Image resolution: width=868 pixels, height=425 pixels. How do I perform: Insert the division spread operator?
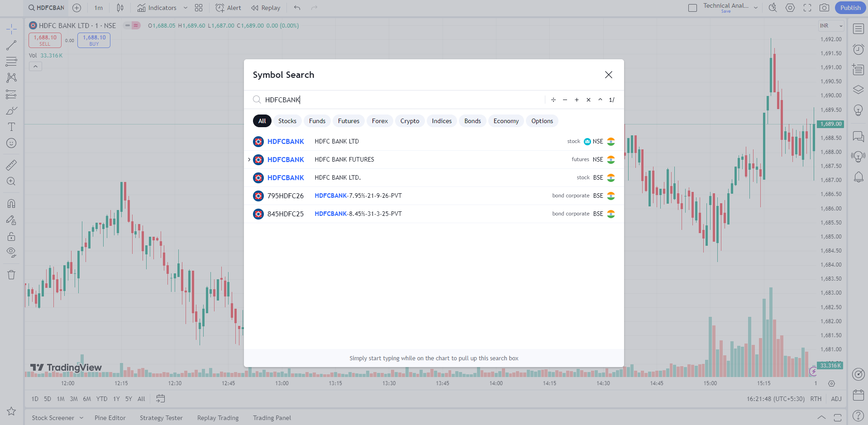point(553,100)
